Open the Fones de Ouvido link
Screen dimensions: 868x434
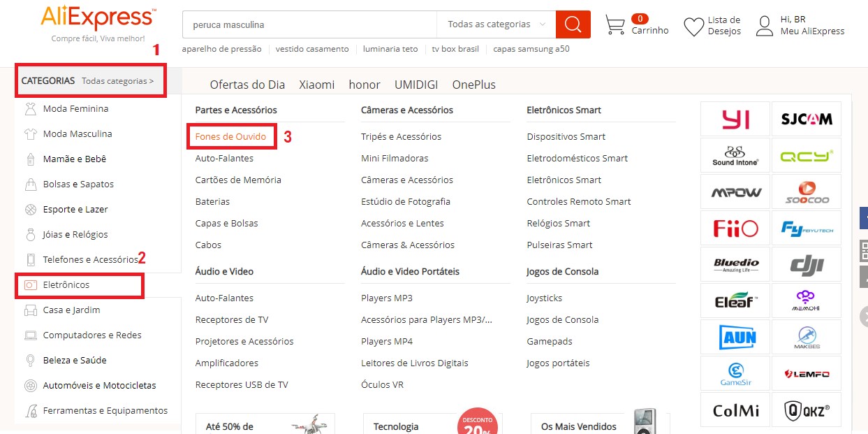click(230, 136)
